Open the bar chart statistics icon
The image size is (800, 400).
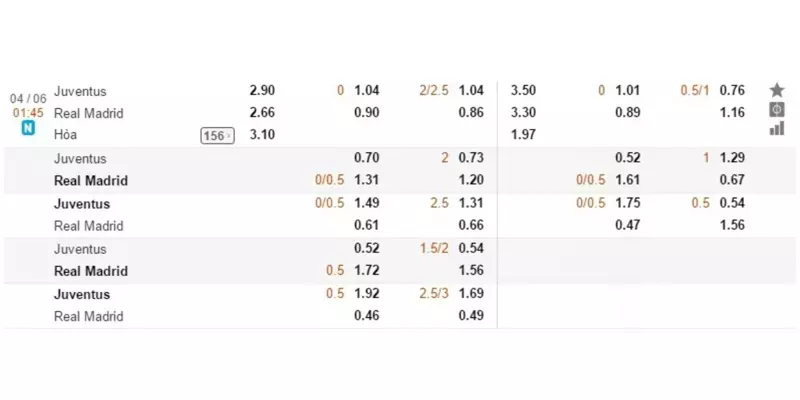[777, 129]
